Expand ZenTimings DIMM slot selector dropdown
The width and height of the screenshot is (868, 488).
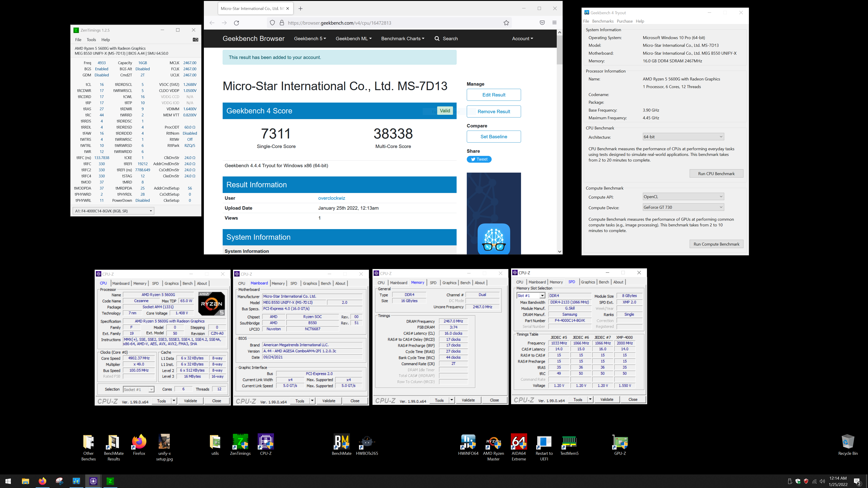click(x=151, y=211)
